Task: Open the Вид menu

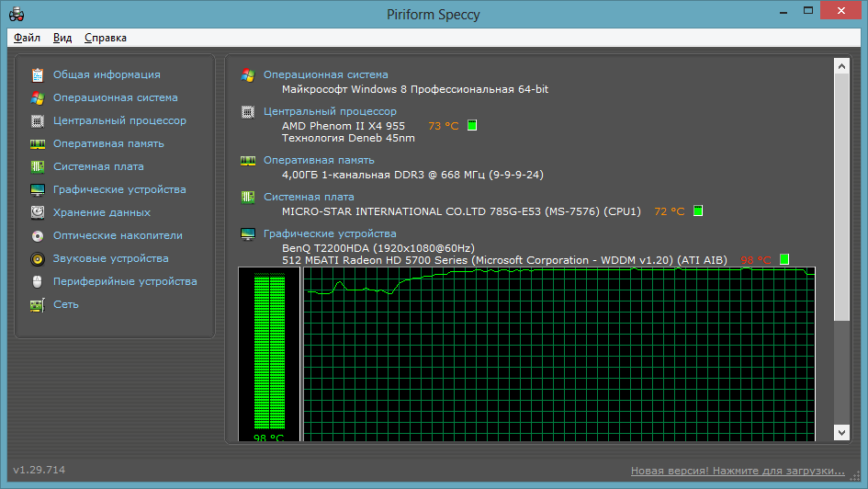Action: [x=62, y=38]
